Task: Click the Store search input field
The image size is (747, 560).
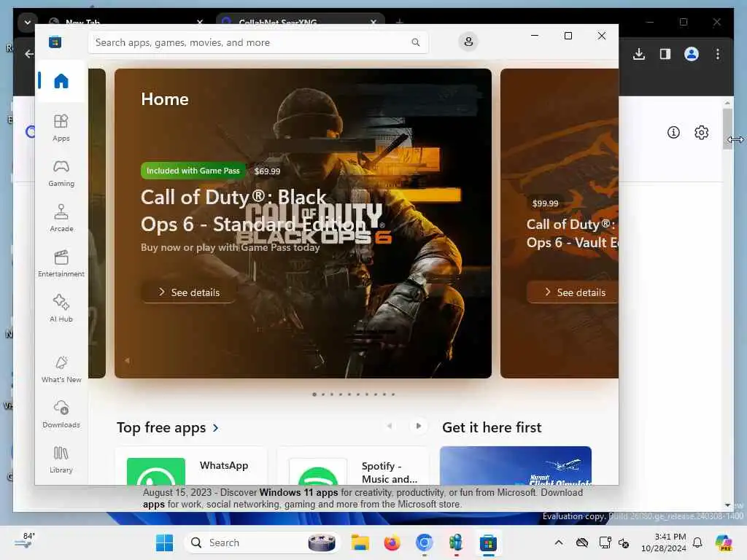Action: (x=258, y=42)
